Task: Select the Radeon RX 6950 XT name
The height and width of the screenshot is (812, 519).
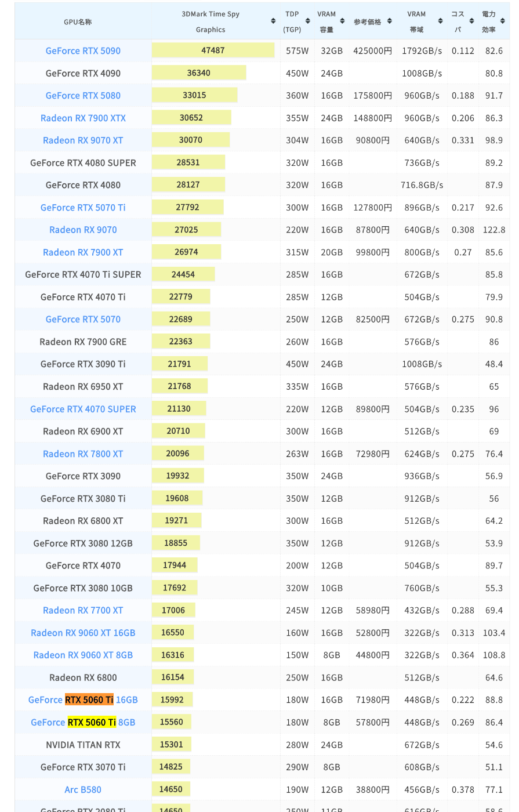Action: [83, 386]
